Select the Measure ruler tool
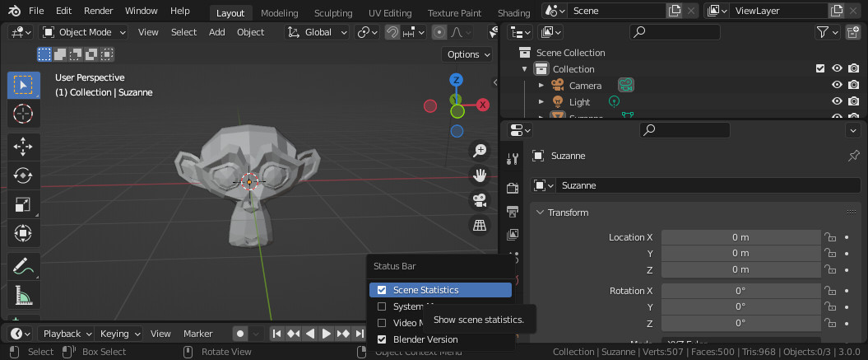 pos(23,296)
